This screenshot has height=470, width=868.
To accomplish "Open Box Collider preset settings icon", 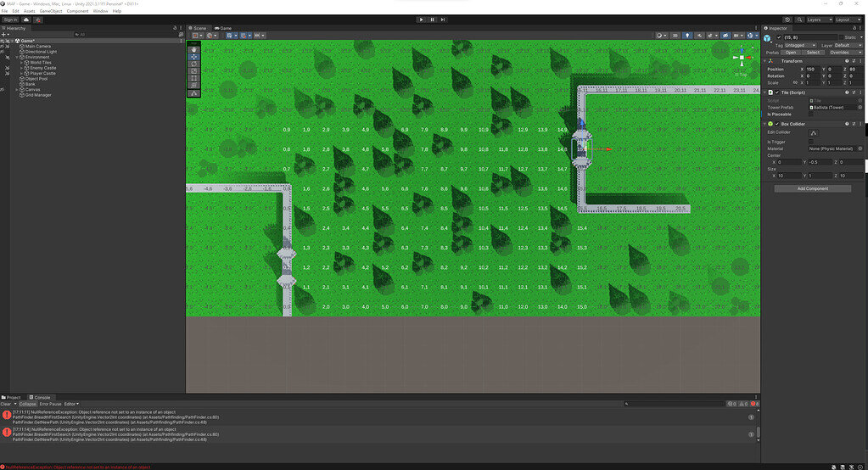I will [853, 124].
